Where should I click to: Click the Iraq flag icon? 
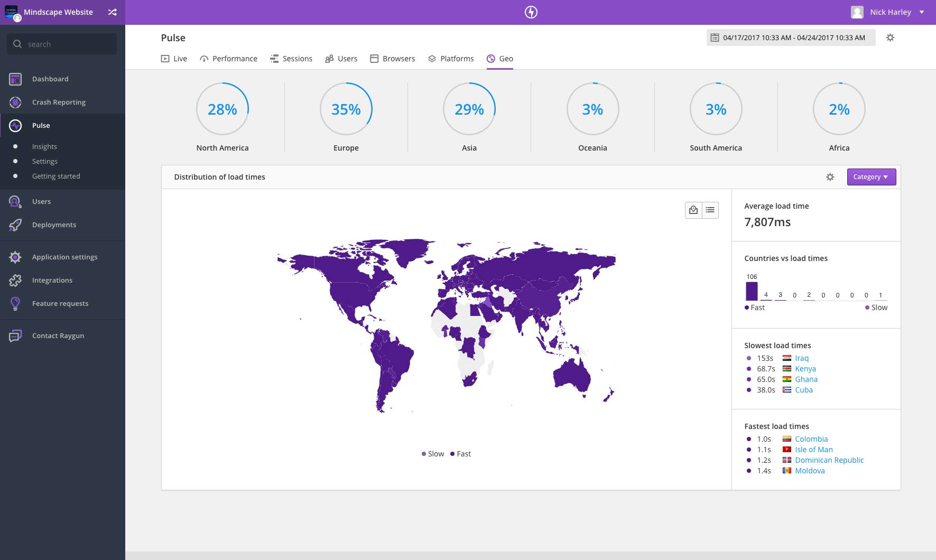(x=787, y=358)
